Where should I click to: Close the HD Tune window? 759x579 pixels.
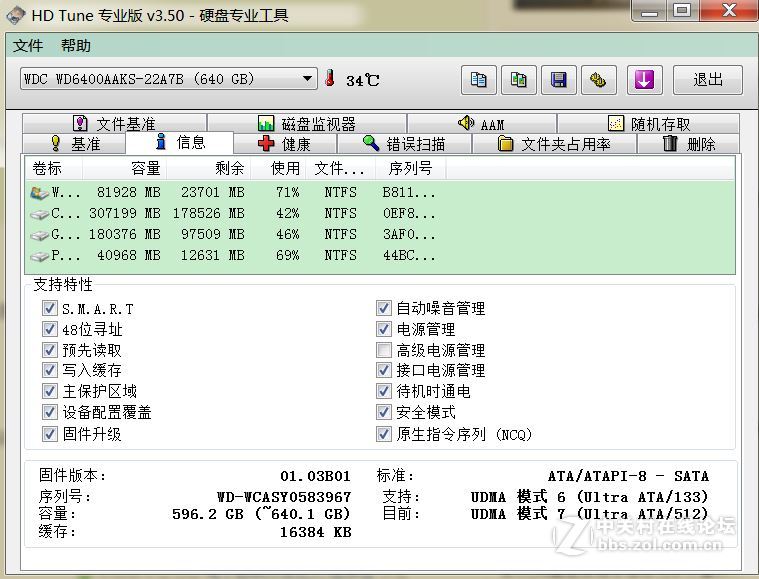point(729,11)
